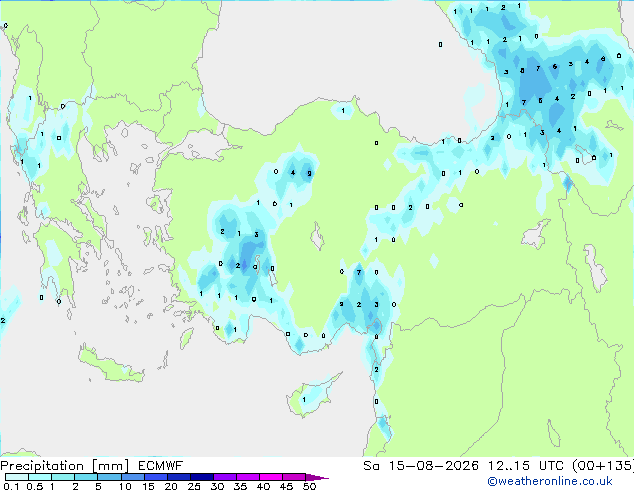Click the Lake Van outline in eastern Turkey

click(x=536, y=234)
